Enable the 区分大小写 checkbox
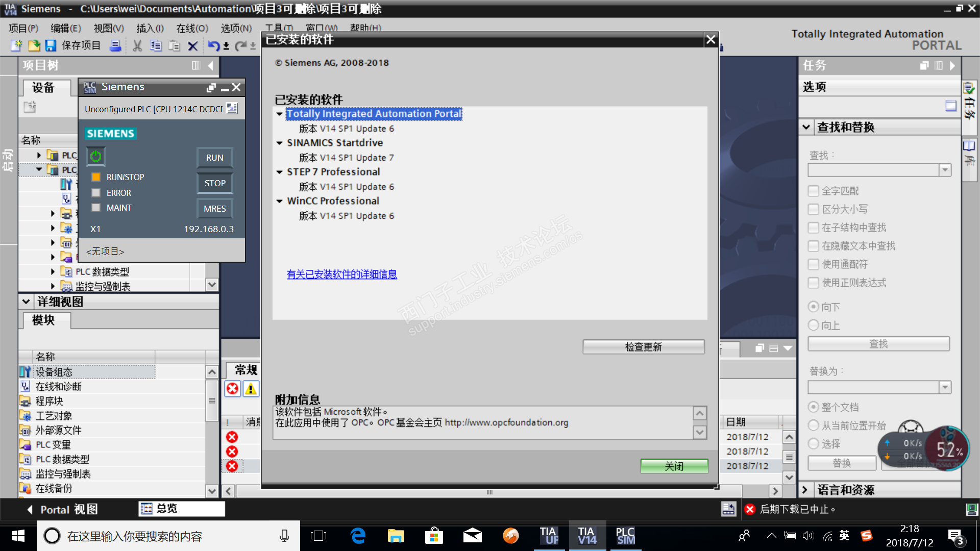Screen dimensions: 980x551 [814, 209]
